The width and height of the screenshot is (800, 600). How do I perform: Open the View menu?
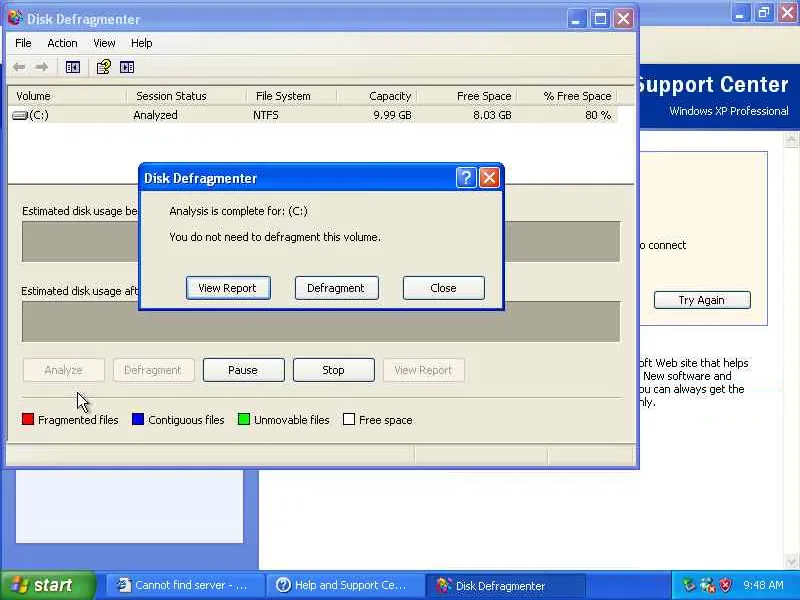tap(104, 43)
